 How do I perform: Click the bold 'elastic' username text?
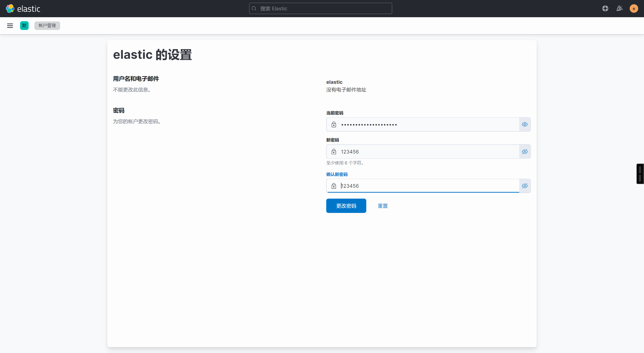(x=334, y=82)
